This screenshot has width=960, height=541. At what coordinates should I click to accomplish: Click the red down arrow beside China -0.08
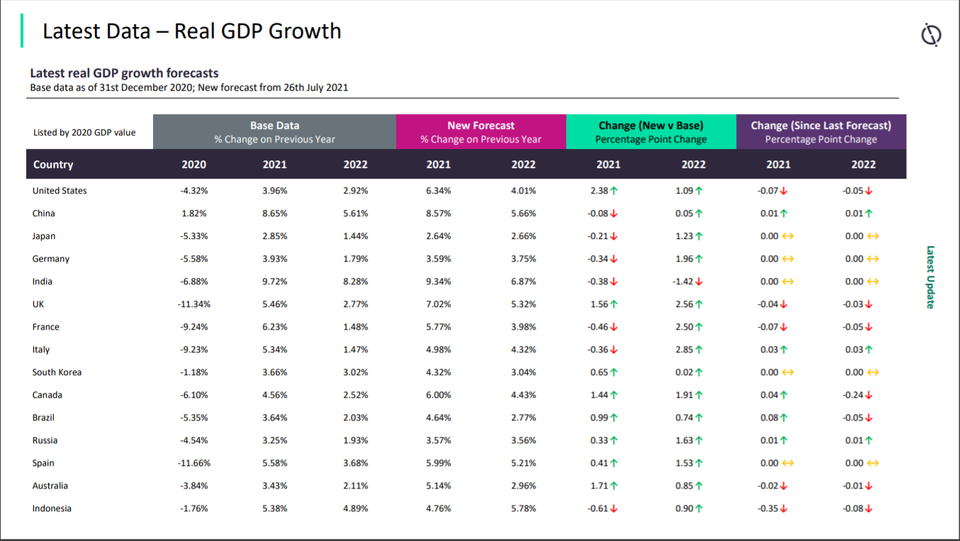(614, 214)
